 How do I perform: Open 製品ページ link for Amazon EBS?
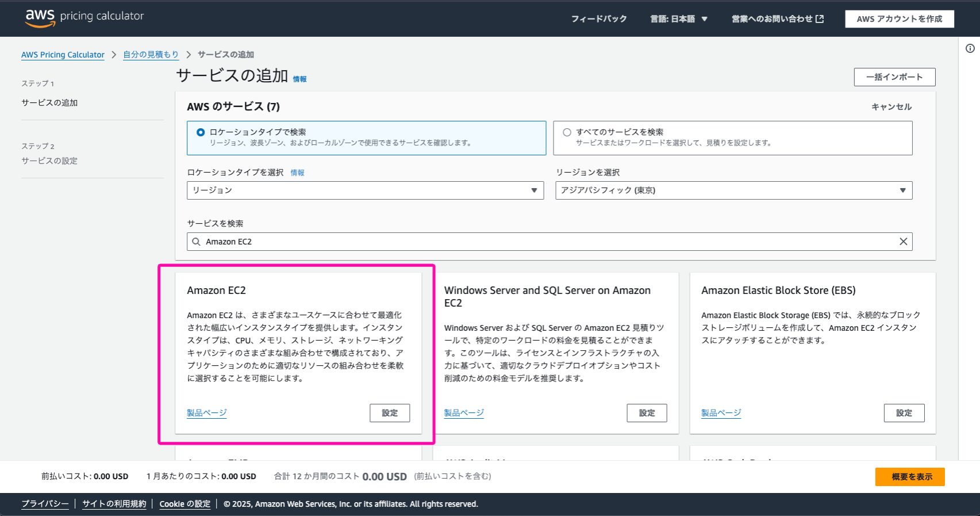tap(721, 413)
